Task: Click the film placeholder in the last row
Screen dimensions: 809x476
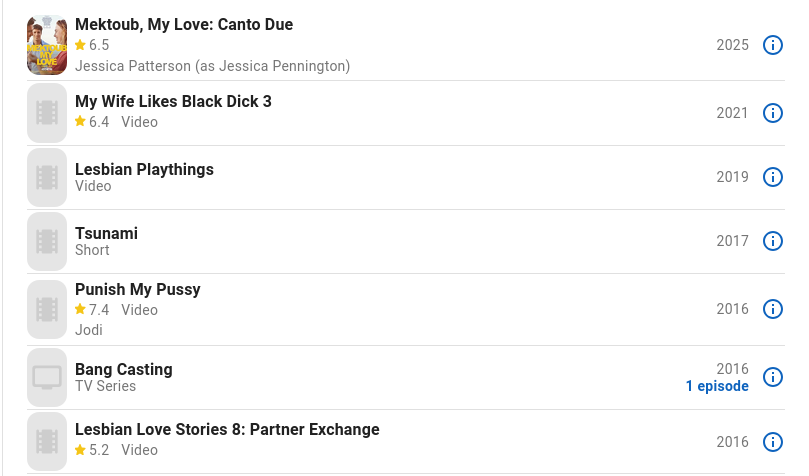Action: click(47, 441)
